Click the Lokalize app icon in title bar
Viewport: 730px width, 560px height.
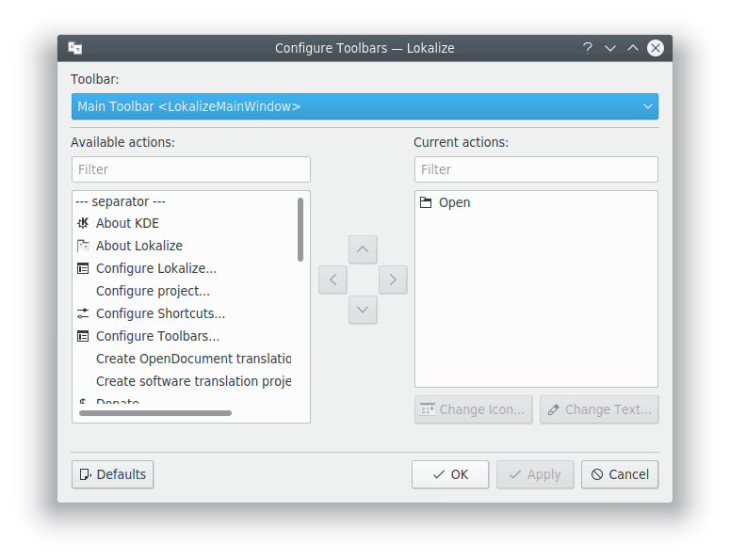pos(75,48)
